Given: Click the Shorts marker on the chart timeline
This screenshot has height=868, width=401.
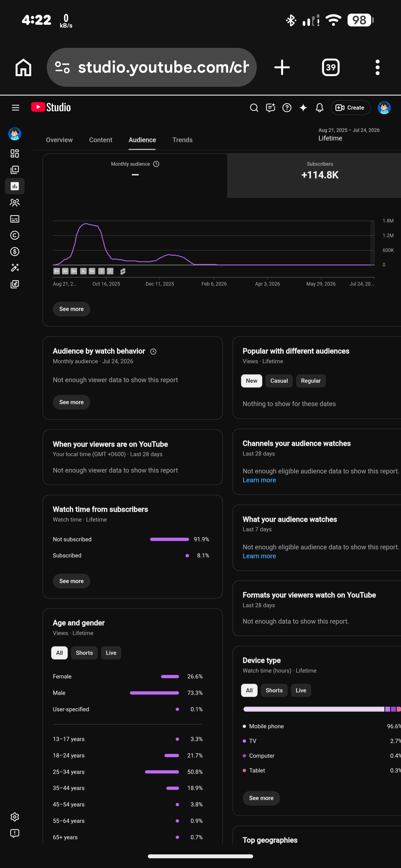Looking at the screenshot, I should point(123,271).
